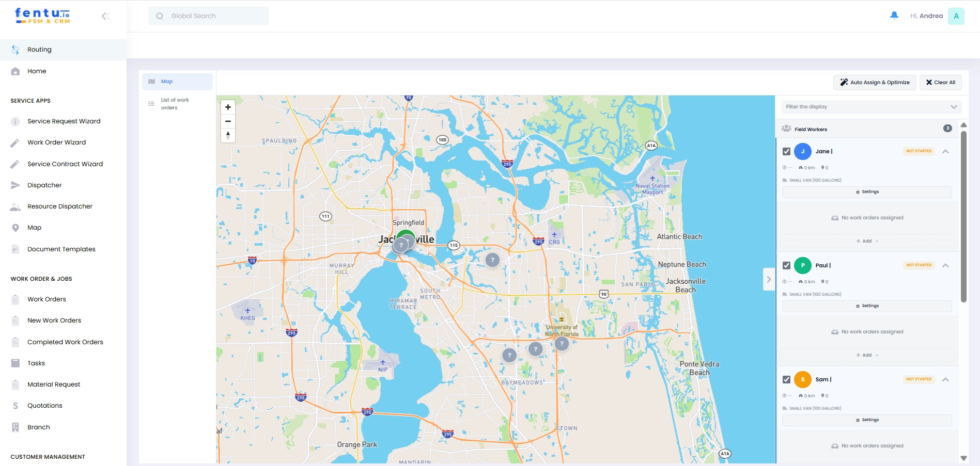Click the green map cluster marker in Jacksonville
Screen dimensions: 980x466
406,238
